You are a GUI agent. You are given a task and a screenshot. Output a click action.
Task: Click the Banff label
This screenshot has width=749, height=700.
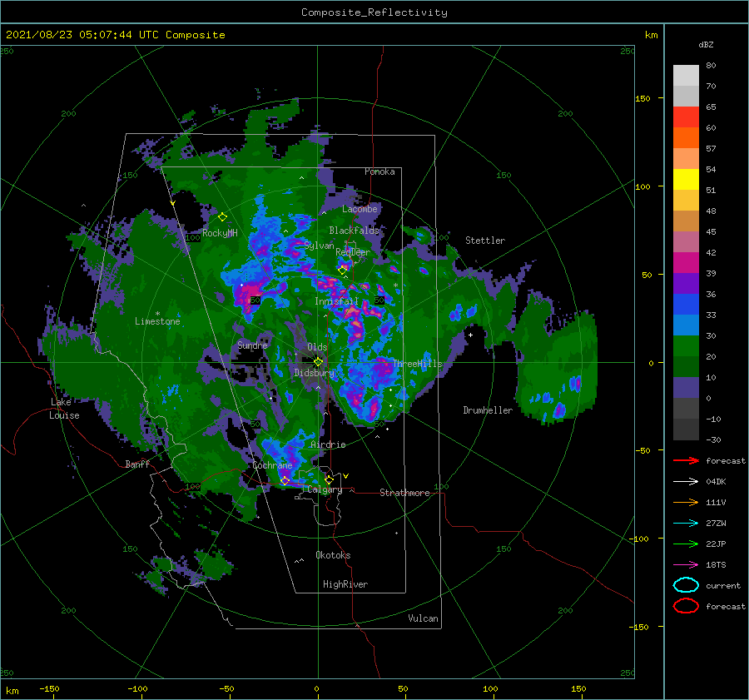(137, 464)
